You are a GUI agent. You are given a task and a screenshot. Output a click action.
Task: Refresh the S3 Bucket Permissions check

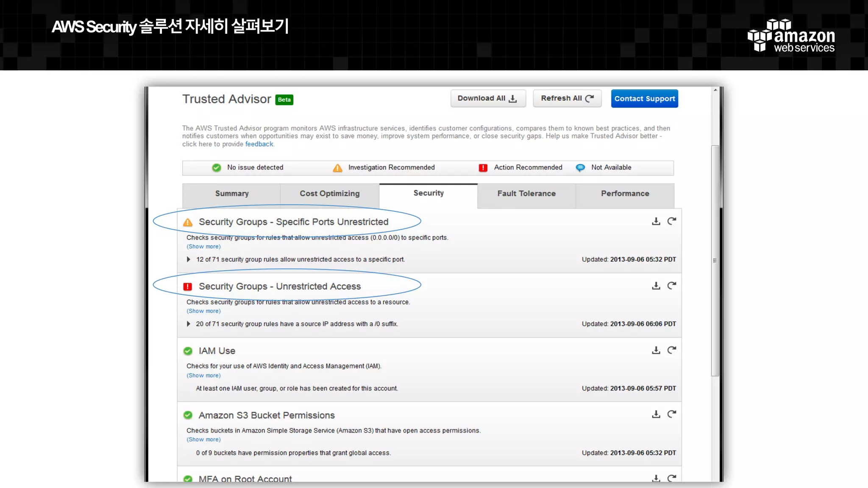coord(672,414)
